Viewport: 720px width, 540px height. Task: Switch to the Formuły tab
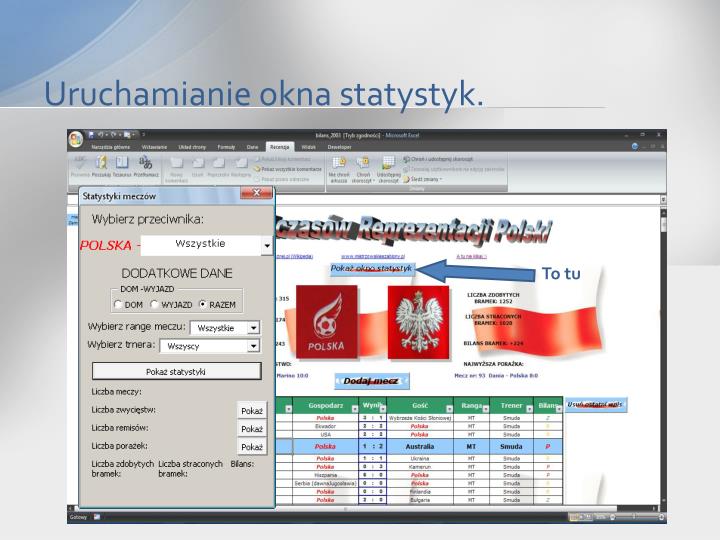click(226, 147)
